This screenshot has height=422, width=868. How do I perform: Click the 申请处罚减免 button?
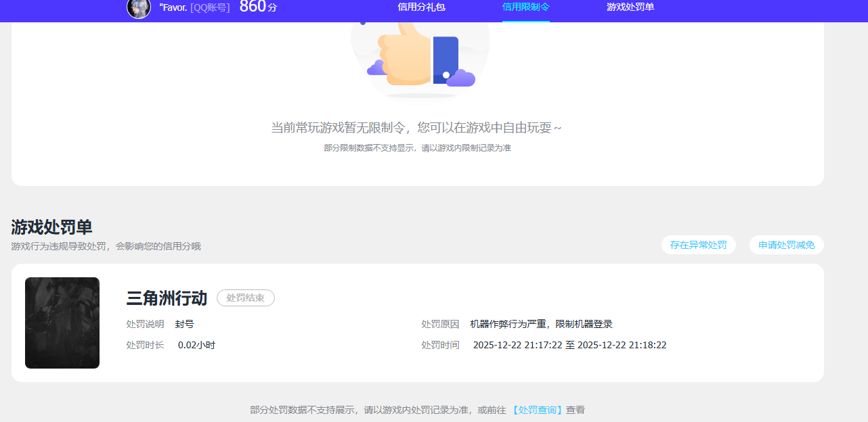[786, 245]
